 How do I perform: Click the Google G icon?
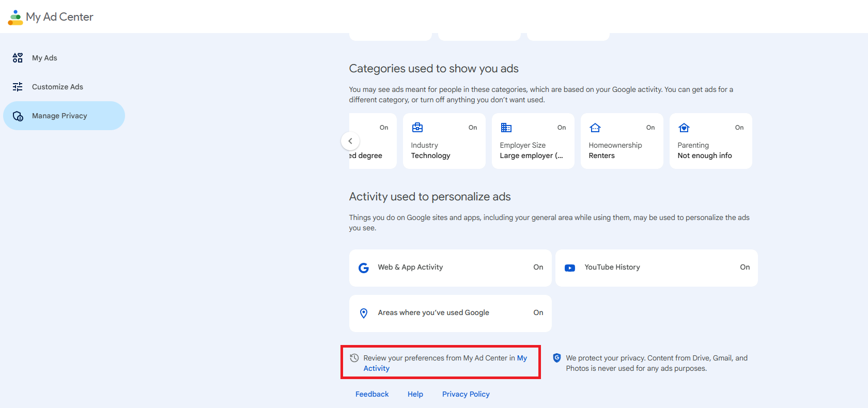(364, 268)
